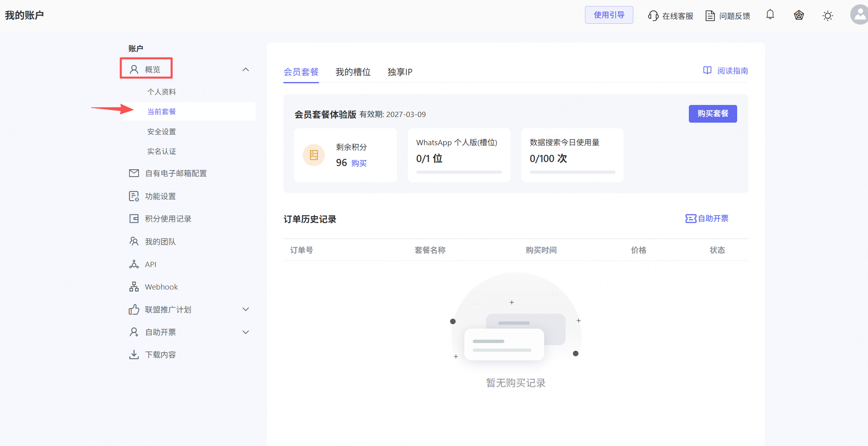
Task: Open 下载内容 download item
Action: [153, 355]
